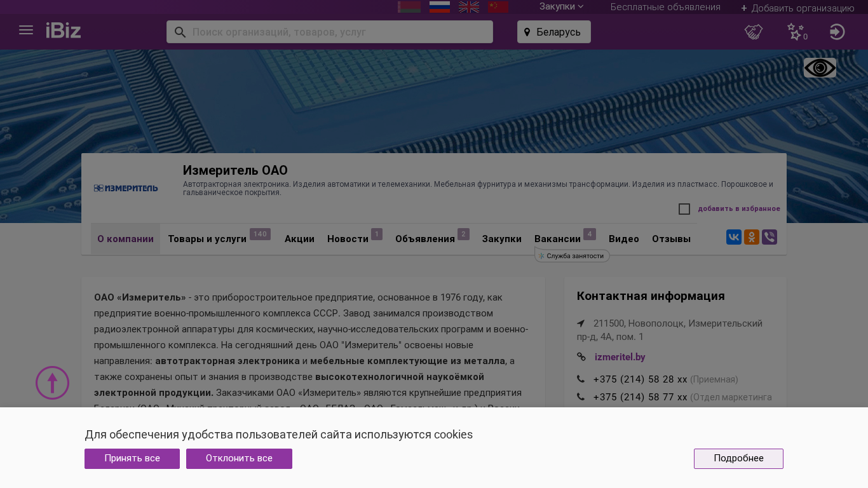Check the добавить в избранное checkbox
The image size is (868, 488).
[684, 209]
